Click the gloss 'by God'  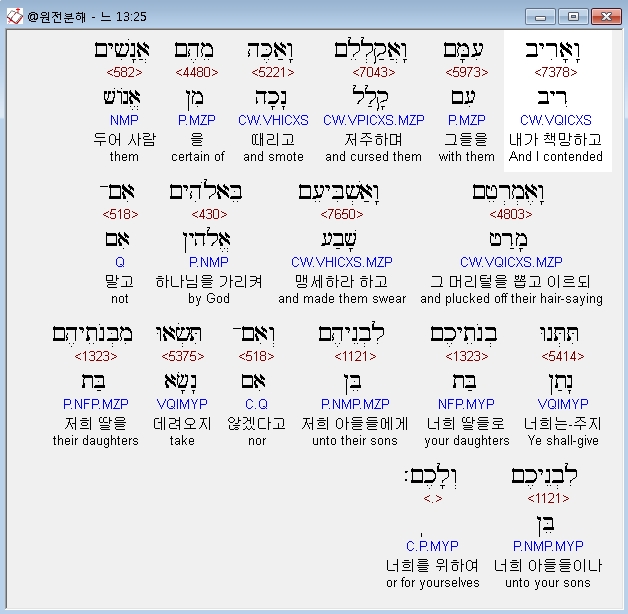[x=209, y=298]
